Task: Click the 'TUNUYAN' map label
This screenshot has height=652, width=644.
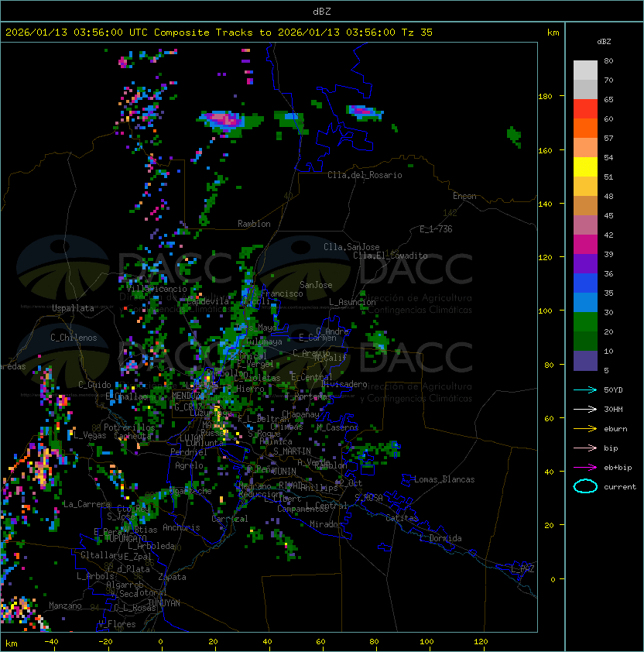Action: pyautogui.click(x=164, y=603)
